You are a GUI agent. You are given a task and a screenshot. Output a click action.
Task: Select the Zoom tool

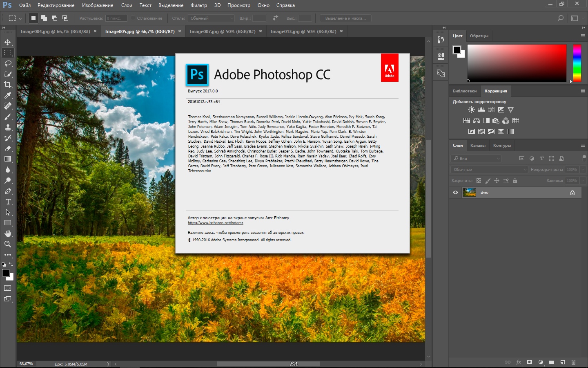[x=8, y=244]
